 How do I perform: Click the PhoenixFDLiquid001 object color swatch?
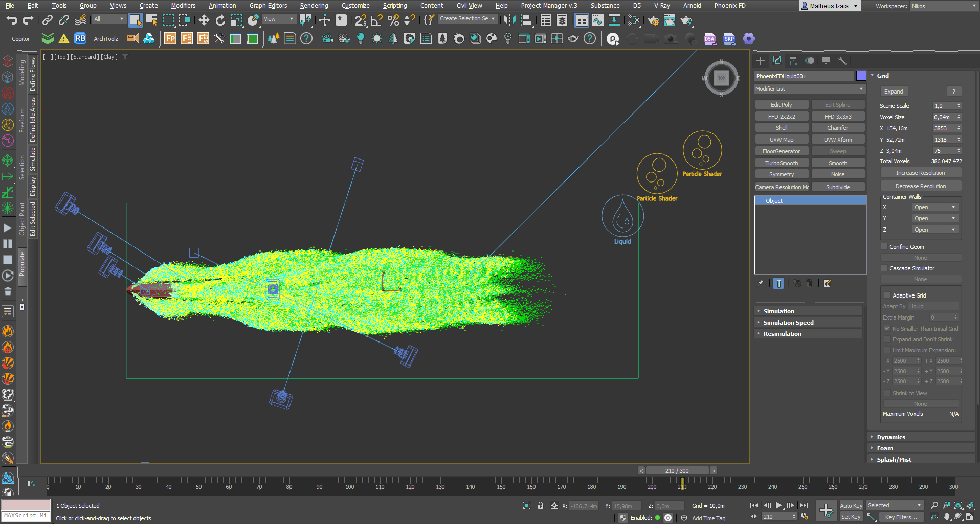click(x=861, y=76)
